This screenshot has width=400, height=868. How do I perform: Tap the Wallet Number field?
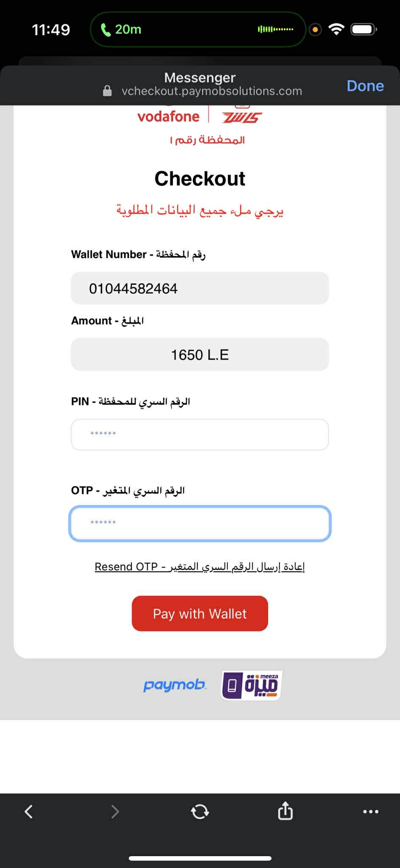[200, 288]
